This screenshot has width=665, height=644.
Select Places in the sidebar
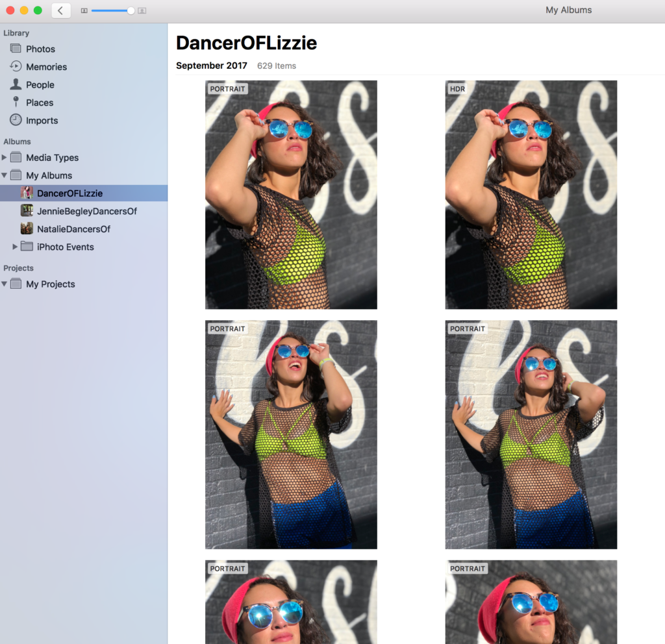40,102
